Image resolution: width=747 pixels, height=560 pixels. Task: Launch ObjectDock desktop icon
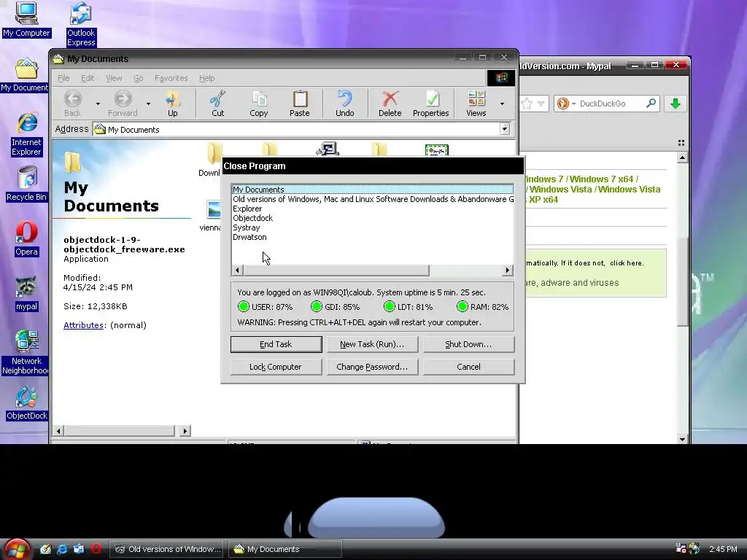coord(27,402)
